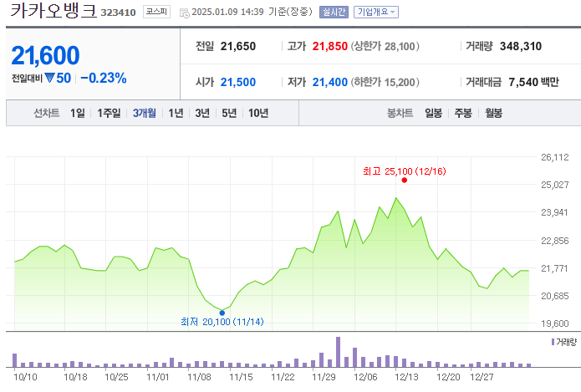
Task: Click the down-arrow price change icon
Action: point(49,78)
